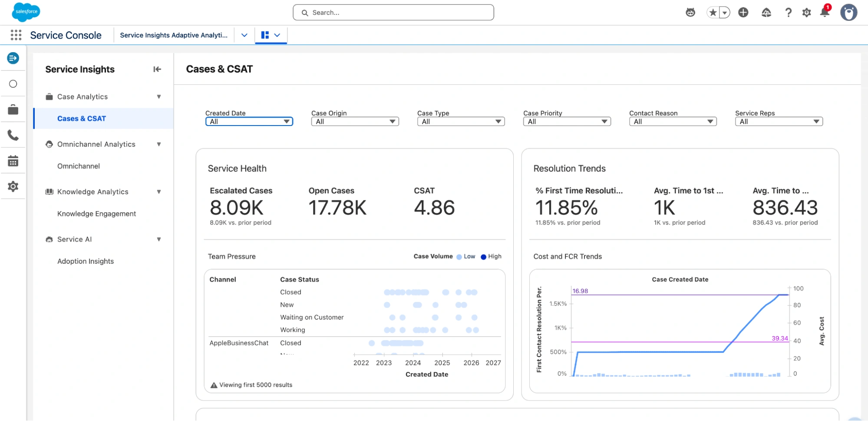
Task: Click the Low case volume legend swatch
Action: coord(459,257)
